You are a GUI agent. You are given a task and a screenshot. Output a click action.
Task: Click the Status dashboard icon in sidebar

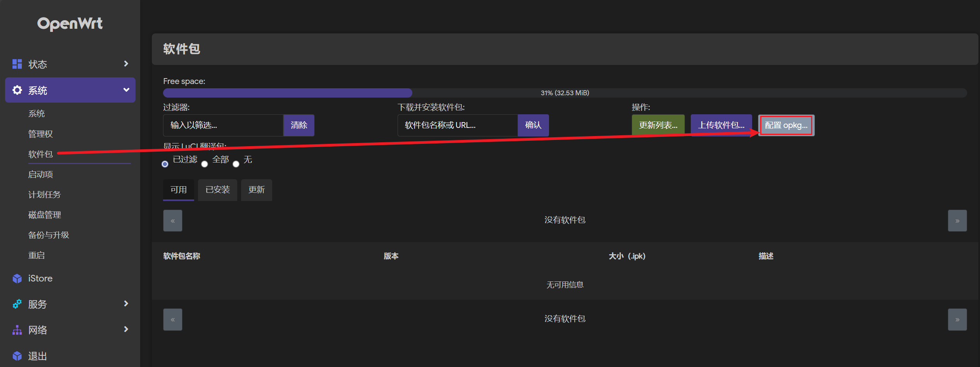[x=17, y=64]
